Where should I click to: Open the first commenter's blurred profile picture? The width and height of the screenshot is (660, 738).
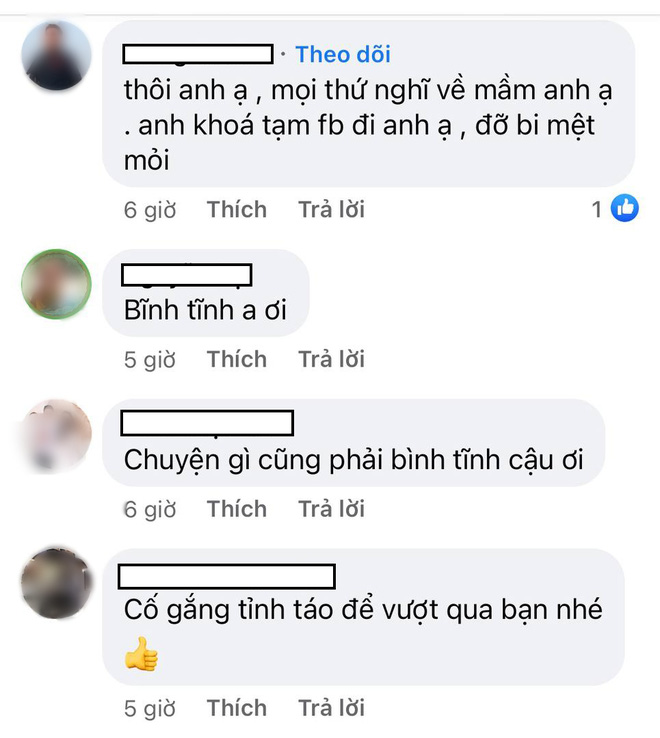click(56, 56)
